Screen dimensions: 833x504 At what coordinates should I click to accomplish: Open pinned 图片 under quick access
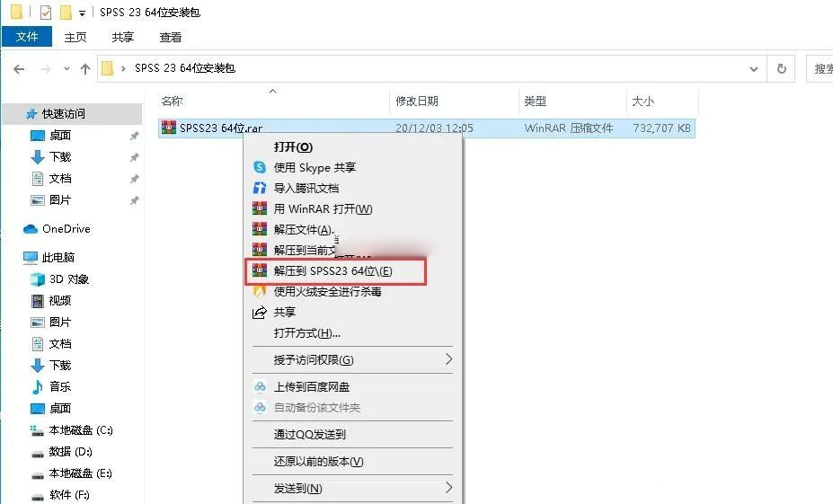pos(59,199)
